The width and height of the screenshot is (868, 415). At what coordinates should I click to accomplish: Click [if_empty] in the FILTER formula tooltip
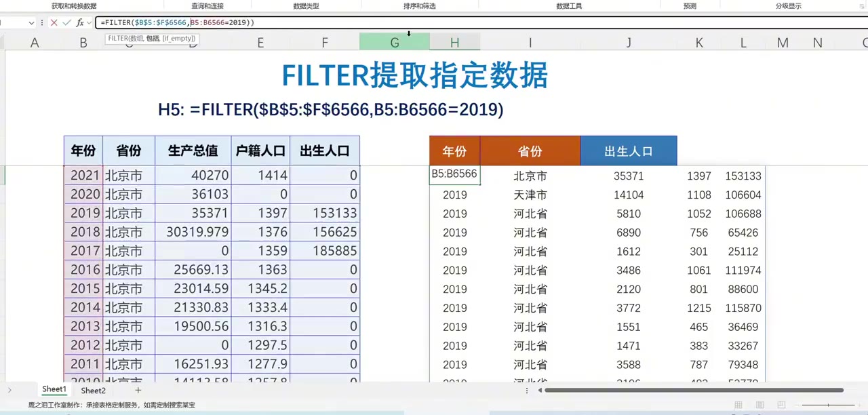tap(179, 38)
